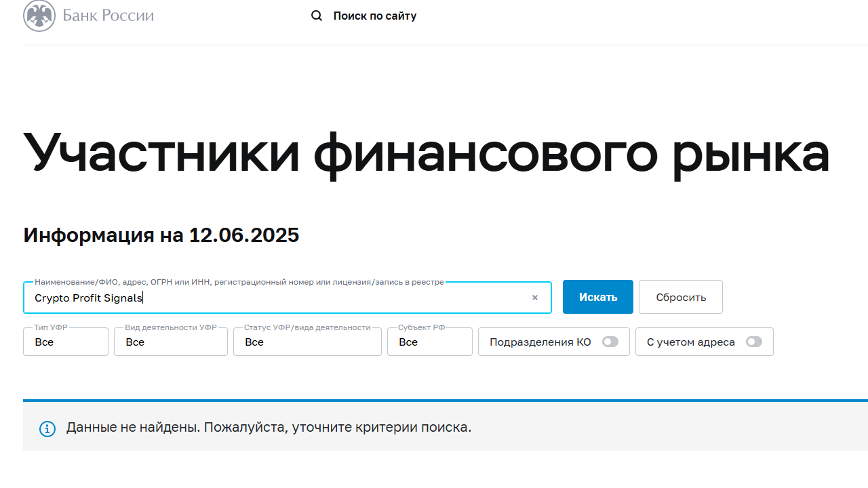Select the Crypto Profit Signals query text
Viewport: 868px width, 488px height.
pos(88,298)
